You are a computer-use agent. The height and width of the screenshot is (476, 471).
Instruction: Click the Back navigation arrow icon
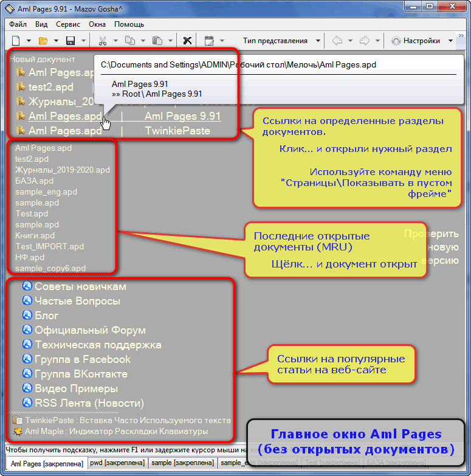coord(337,40)
